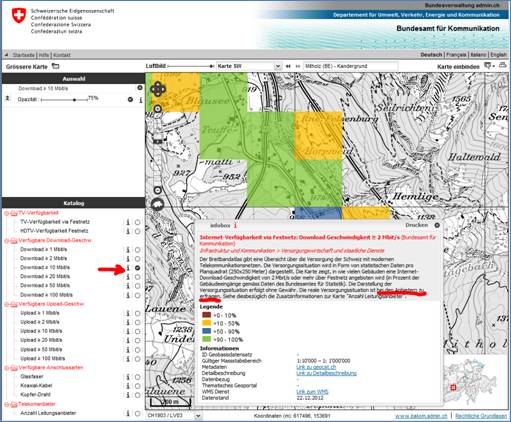Switch language to English

pos(498,55)
